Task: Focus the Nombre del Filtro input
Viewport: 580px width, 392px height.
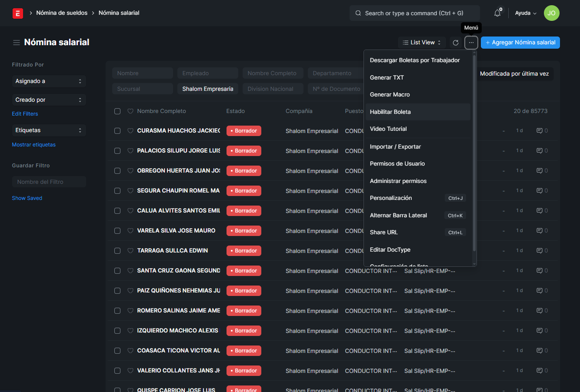Action: (49, 182)
